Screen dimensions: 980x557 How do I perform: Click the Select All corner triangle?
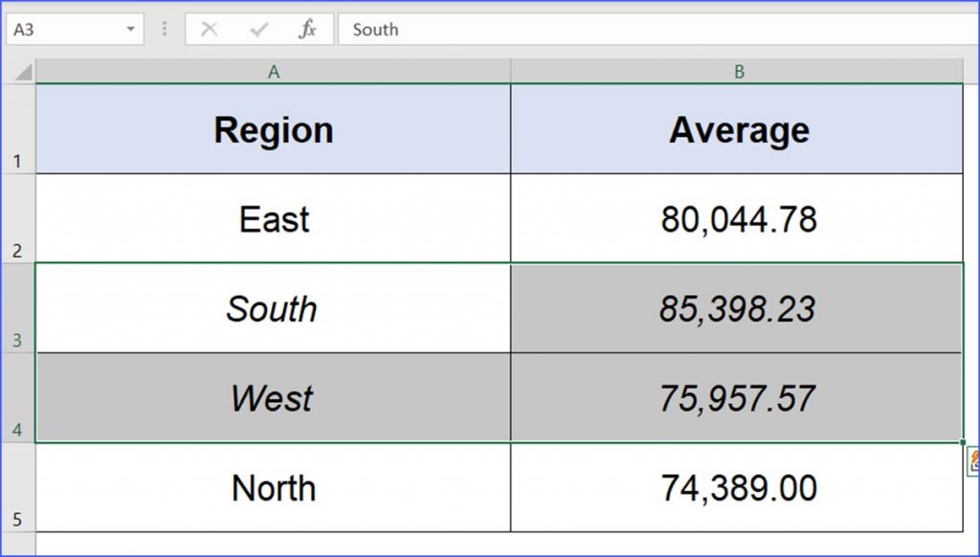[x=21, y=73]
